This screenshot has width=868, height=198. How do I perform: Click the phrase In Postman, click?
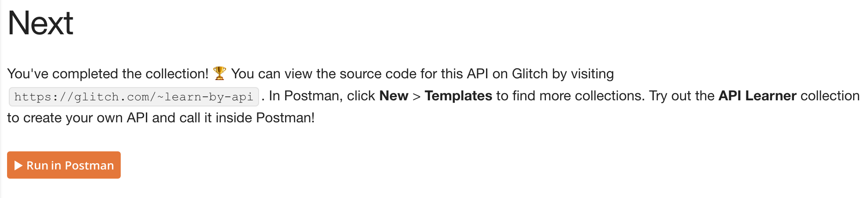322,95
